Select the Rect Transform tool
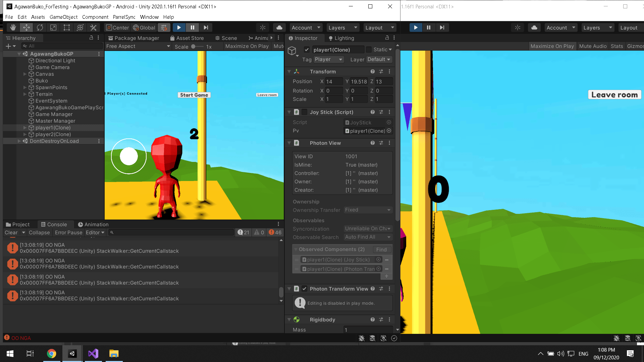The width and height of the screenshot is (644, 362). [67, 27]
